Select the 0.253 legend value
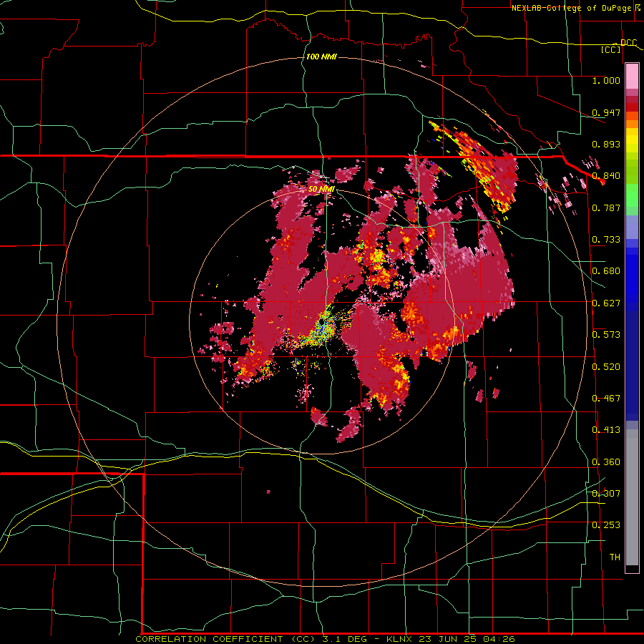Screen dimensions: 644x644 606,525
